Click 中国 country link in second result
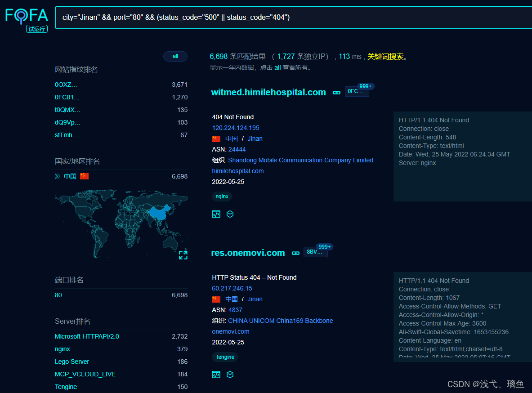532x393 pixels. [x=232, y=299]
